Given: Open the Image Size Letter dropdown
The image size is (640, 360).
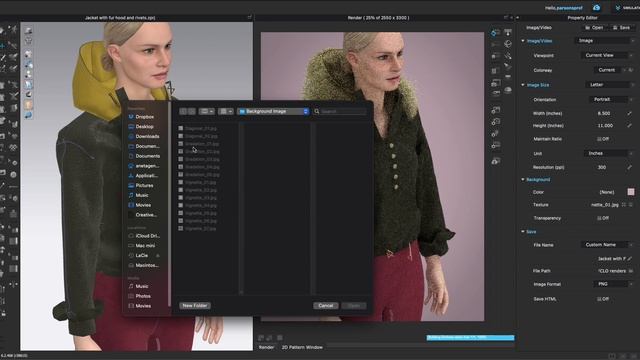Looking at the screenshot, I should 610,85.
